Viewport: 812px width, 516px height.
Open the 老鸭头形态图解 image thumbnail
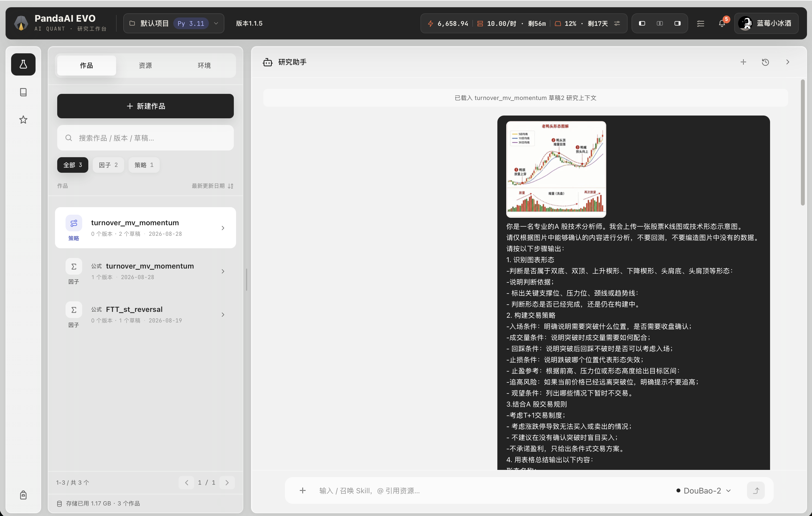[x=556, y=169]
